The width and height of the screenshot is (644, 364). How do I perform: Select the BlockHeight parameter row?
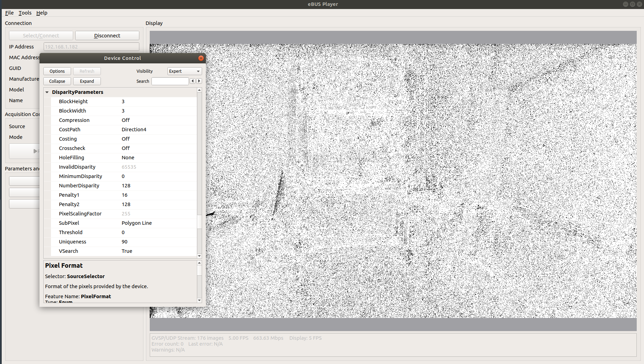(120, 101)
